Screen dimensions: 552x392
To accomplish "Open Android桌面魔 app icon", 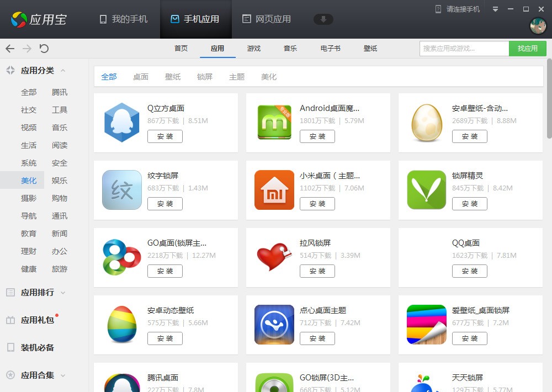I will pyautogui.click(x=274, y=123).
